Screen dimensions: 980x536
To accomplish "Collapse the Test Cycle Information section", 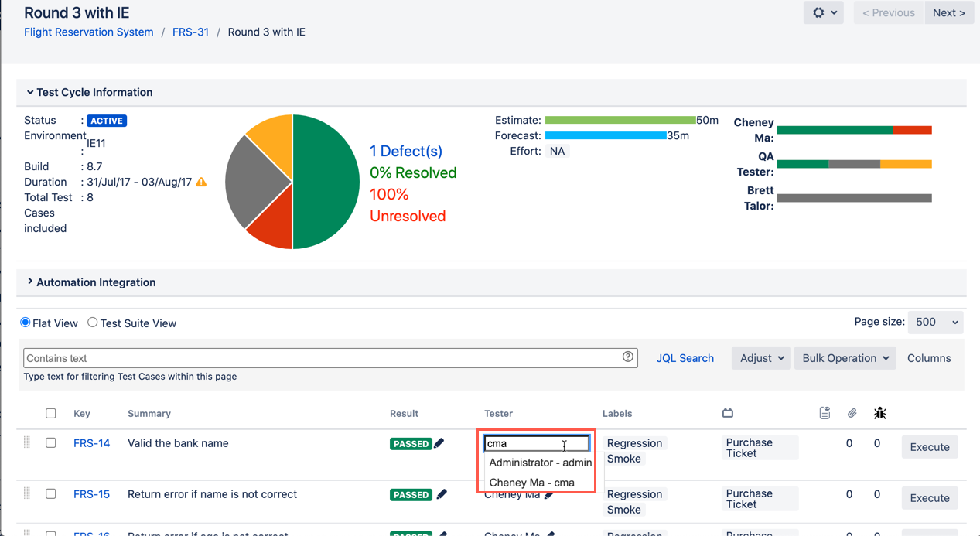I will point(30,92).
